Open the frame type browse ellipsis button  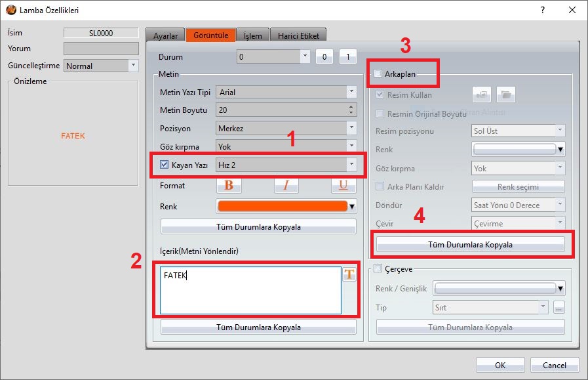pos(559,307)
